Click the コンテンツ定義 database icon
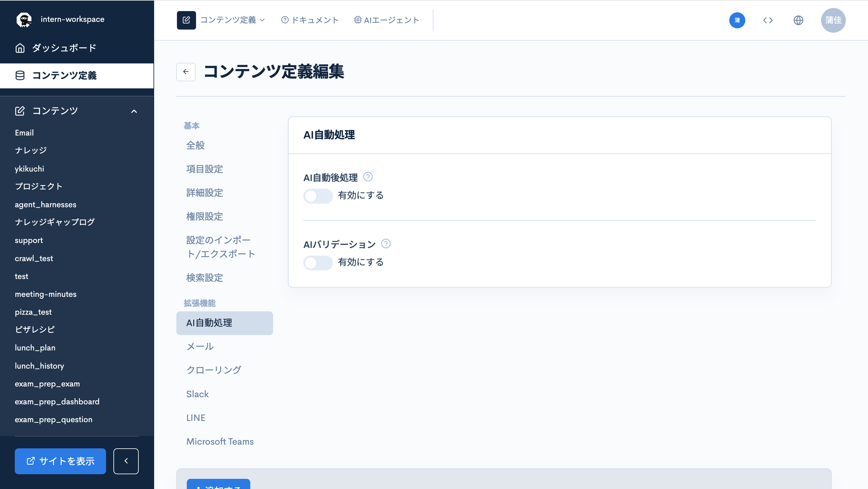Viewport: 868px width, 489px height. point(20,75)
